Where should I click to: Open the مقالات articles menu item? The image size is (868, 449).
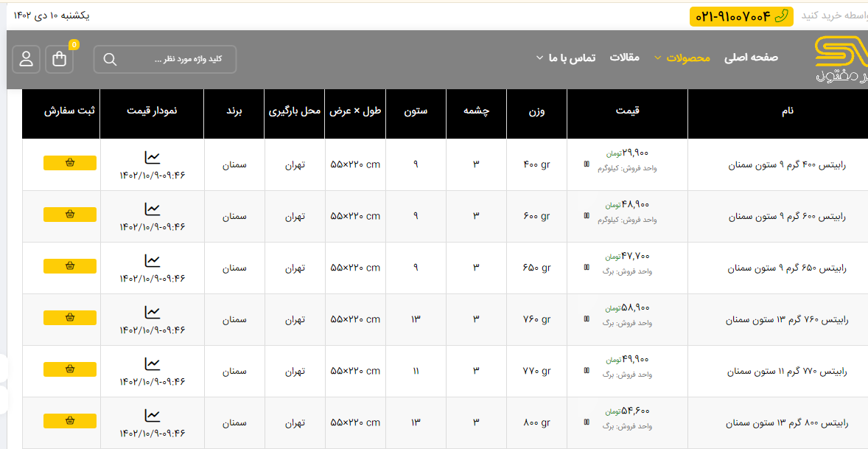[x=624, y=58]
